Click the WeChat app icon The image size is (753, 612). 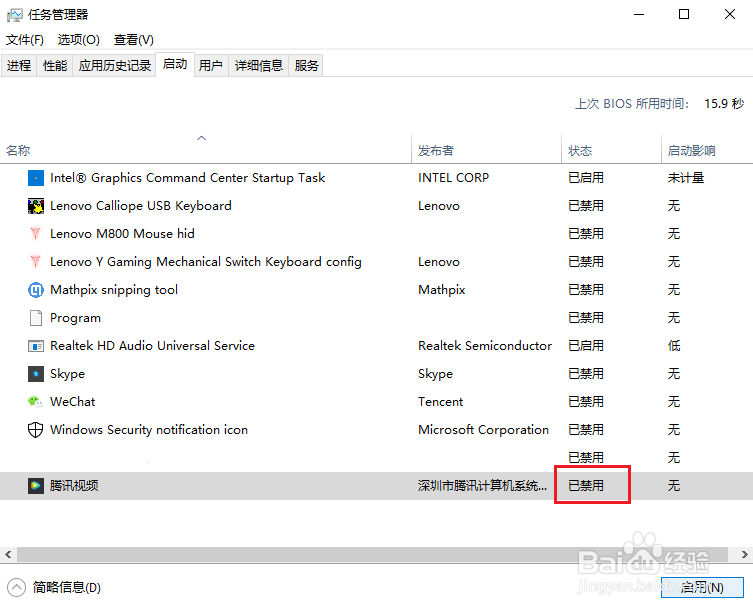[36, 402]
